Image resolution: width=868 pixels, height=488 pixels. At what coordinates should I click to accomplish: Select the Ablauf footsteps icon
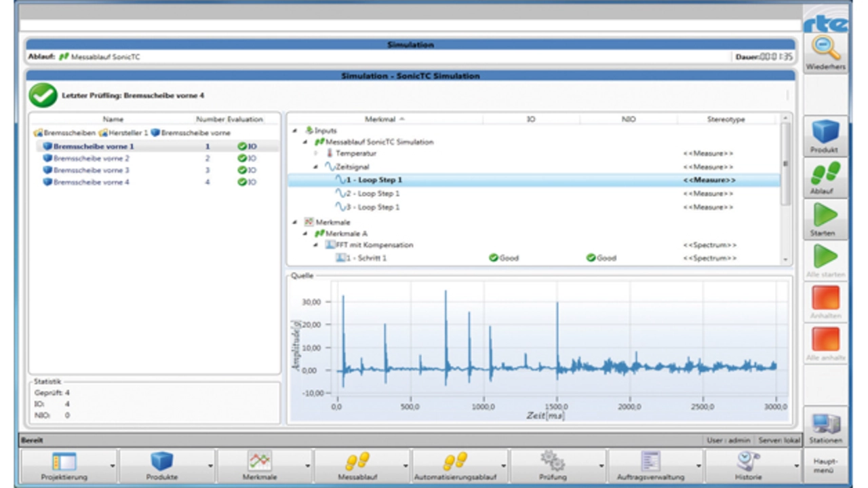click(825, 174)
